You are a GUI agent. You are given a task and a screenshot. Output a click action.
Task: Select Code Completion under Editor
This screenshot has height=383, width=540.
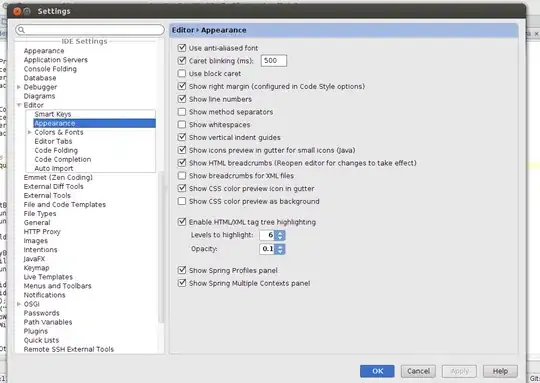click(63, 159)
